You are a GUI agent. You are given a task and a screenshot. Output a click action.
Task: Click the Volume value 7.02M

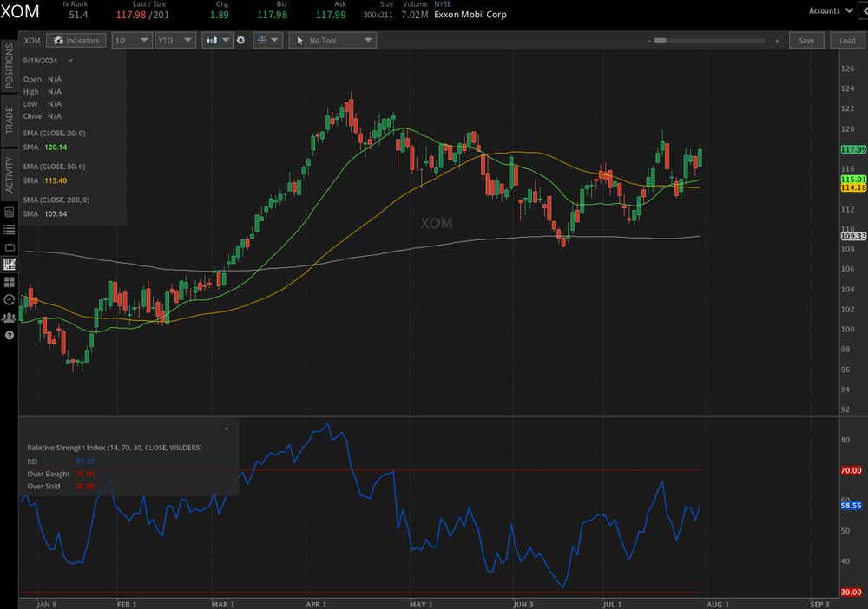point(415,15)
